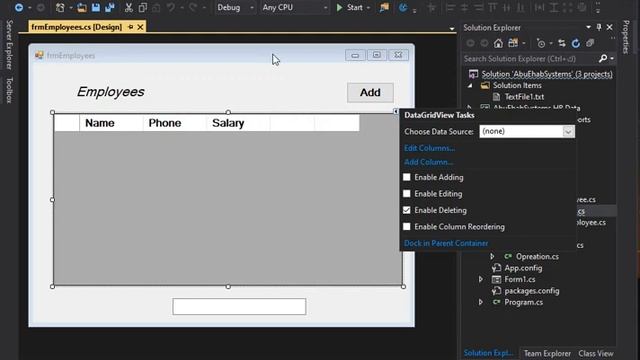Toggle the Enable Column Reordering checkbox

[x=407, y=226]
